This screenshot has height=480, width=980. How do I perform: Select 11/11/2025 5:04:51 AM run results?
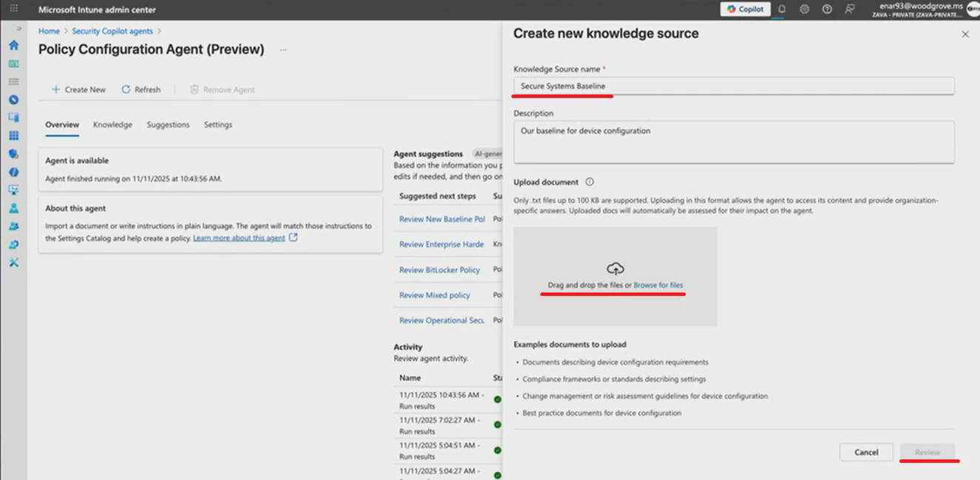point(438,450)
